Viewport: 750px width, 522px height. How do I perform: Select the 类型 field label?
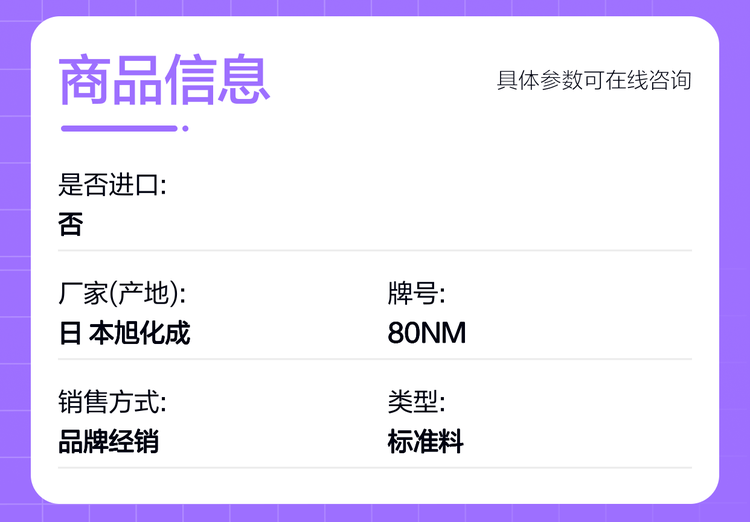(x=416, y=403)
